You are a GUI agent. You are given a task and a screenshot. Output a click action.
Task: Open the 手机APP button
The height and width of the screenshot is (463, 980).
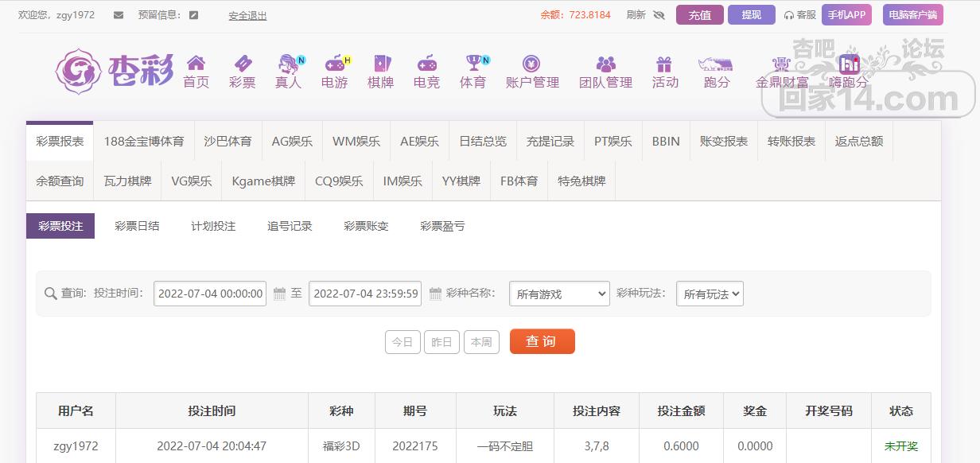(x=847, y=15)
